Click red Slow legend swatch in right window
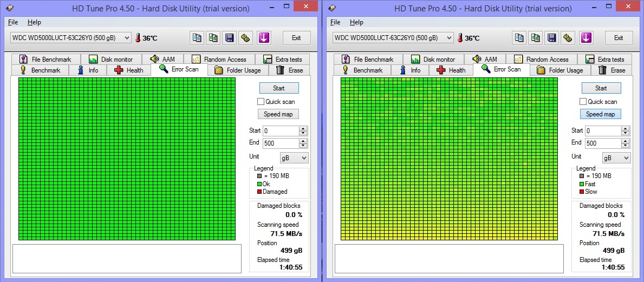 [582, 192]
